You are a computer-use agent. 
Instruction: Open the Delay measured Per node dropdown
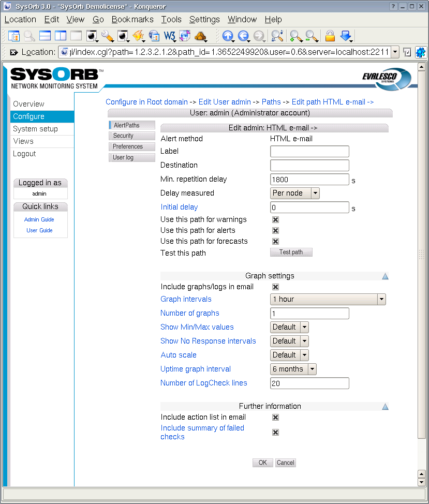coord(294,193)
